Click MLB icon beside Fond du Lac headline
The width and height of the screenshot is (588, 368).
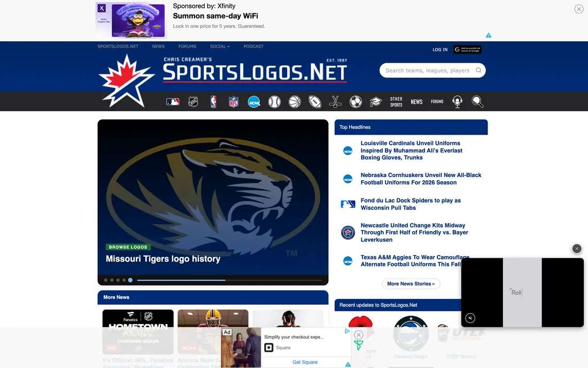point(348,204)
